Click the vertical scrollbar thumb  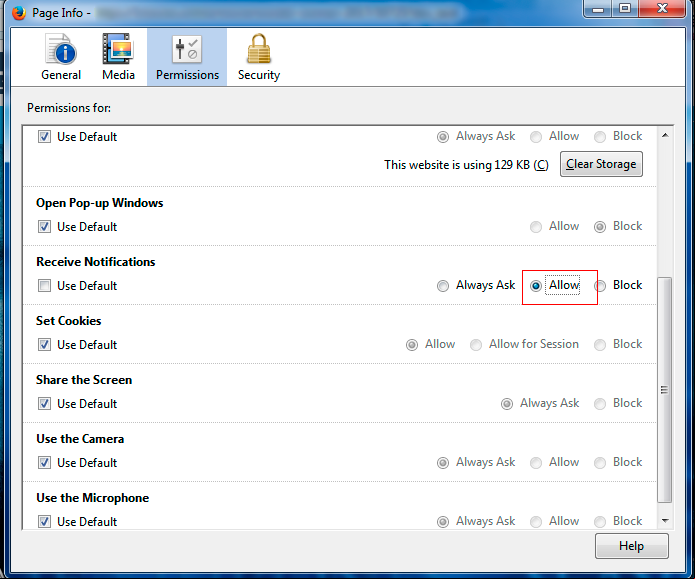click(664, 390)
